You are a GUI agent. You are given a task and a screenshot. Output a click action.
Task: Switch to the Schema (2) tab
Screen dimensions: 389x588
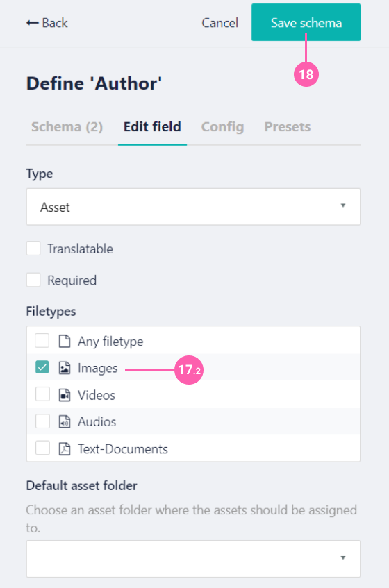[x=67, y=127]
